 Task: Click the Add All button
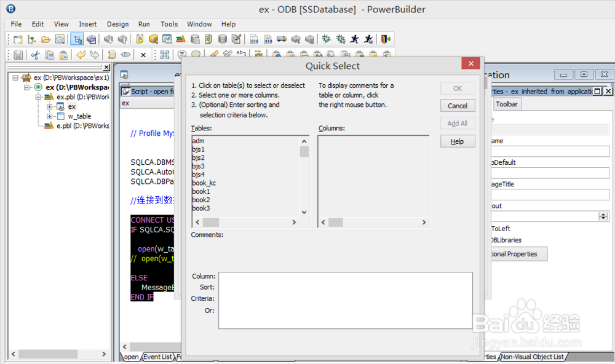pyautogui.click(x=458, y=124)
